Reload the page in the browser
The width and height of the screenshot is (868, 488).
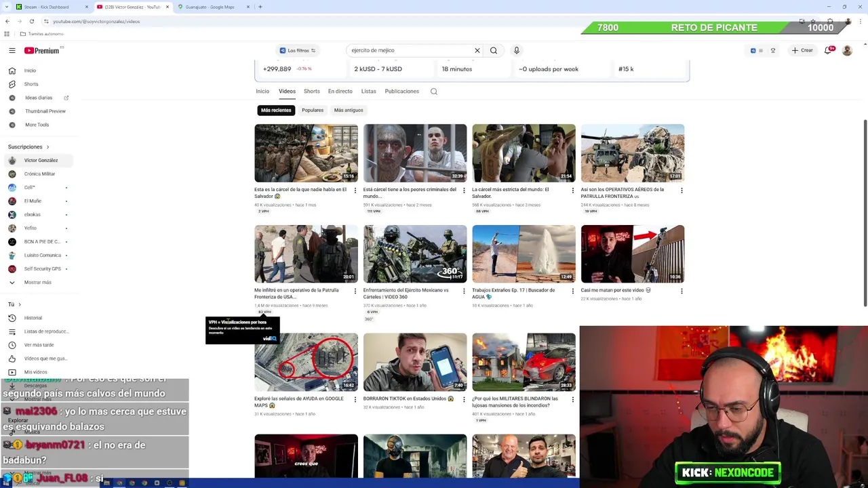click(x=31, y=21)
